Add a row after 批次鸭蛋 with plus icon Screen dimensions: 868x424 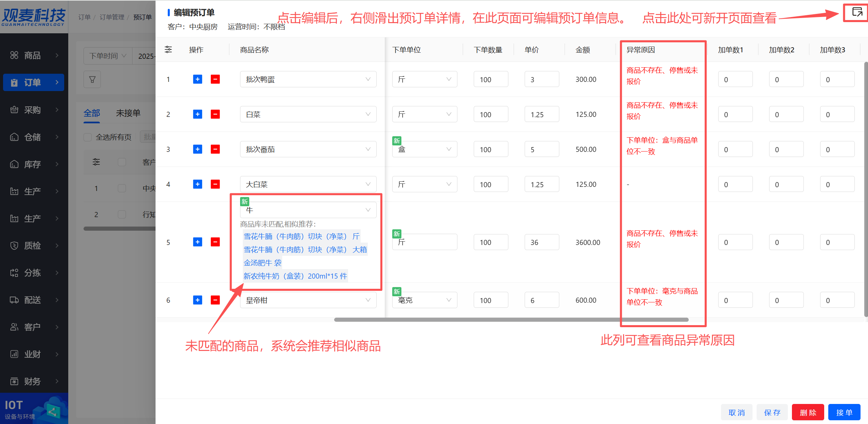point(197,79)
